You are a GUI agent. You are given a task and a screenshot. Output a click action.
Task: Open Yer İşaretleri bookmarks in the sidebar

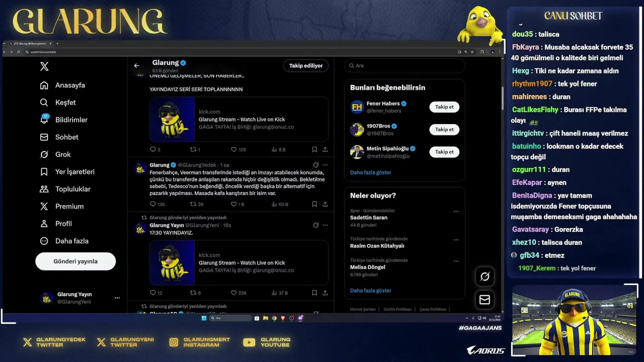[x=67, y=172]
